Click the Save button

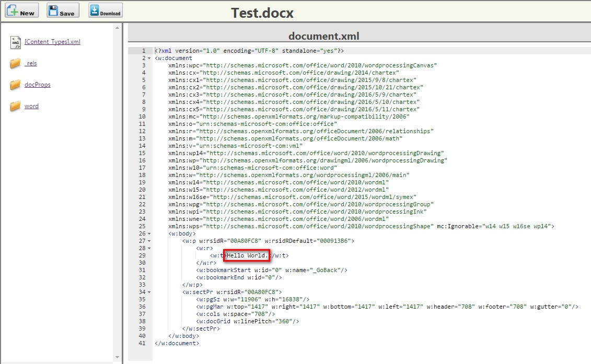click(x=63, y=10)
